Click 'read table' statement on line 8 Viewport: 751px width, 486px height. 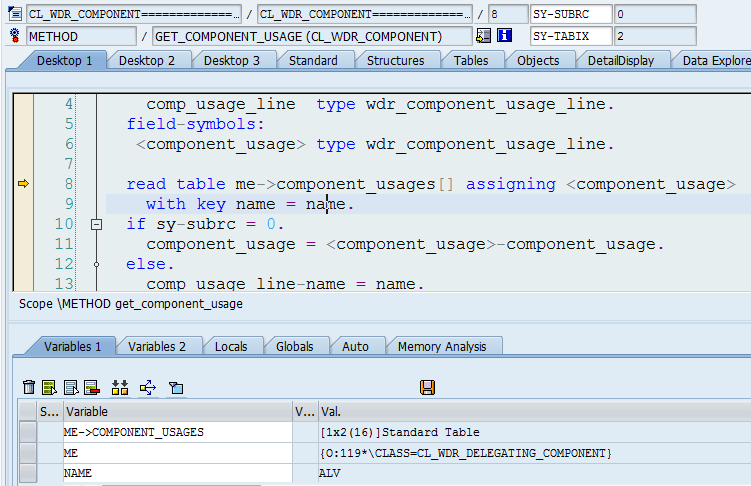click(176, 184)
